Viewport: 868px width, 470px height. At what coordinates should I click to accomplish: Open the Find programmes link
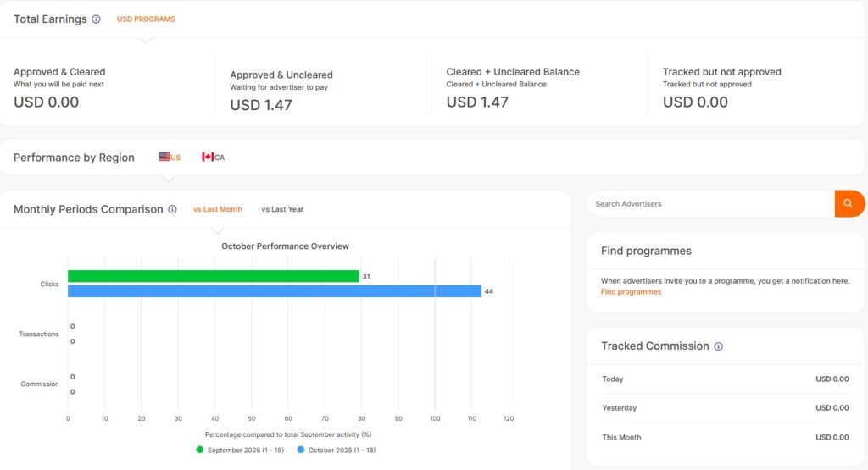click(631, 292)
